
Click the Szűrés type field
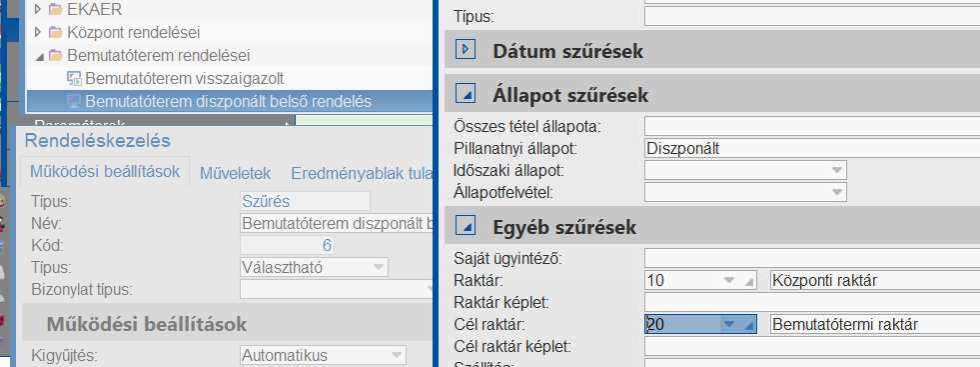(305, 201)
